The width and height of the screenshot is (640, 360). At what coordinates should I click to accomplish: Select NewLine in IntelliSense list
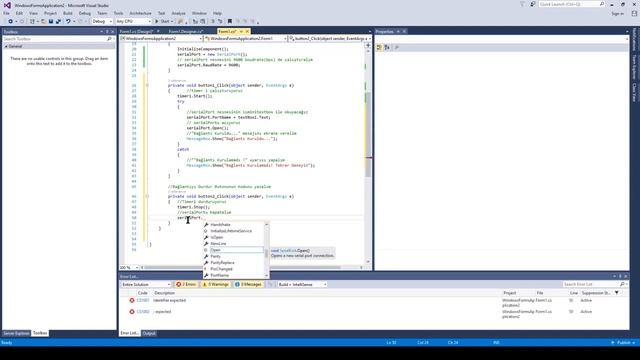(218, 244)
